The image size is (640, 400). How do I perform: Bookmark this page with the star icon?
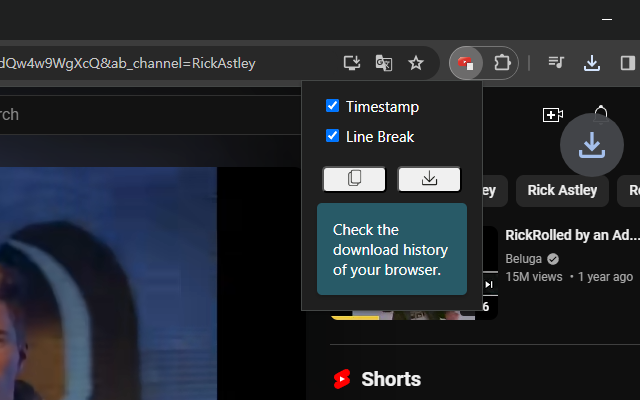pos(416,63)
